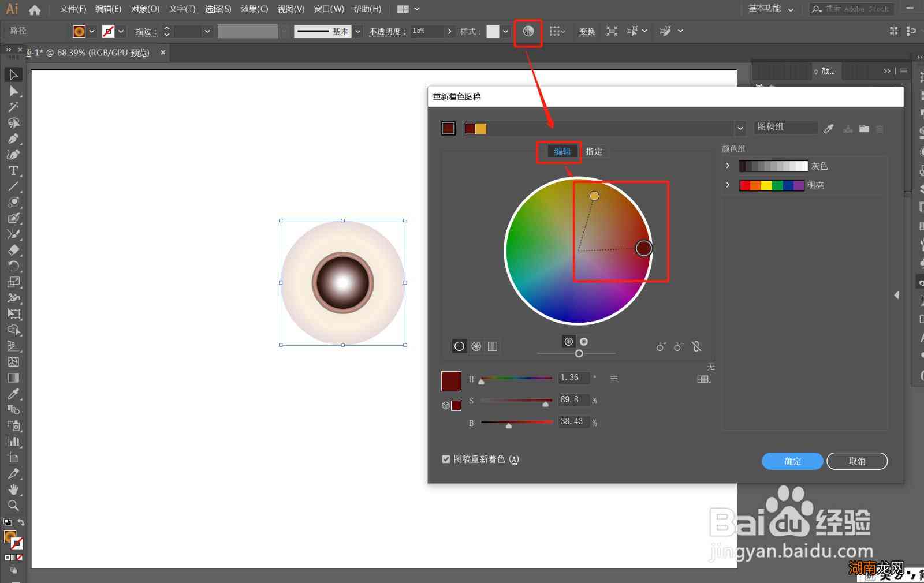Toggle the 图稿重新着色 checkbox
Screen dimensions: 924x583
pos(446,459)
